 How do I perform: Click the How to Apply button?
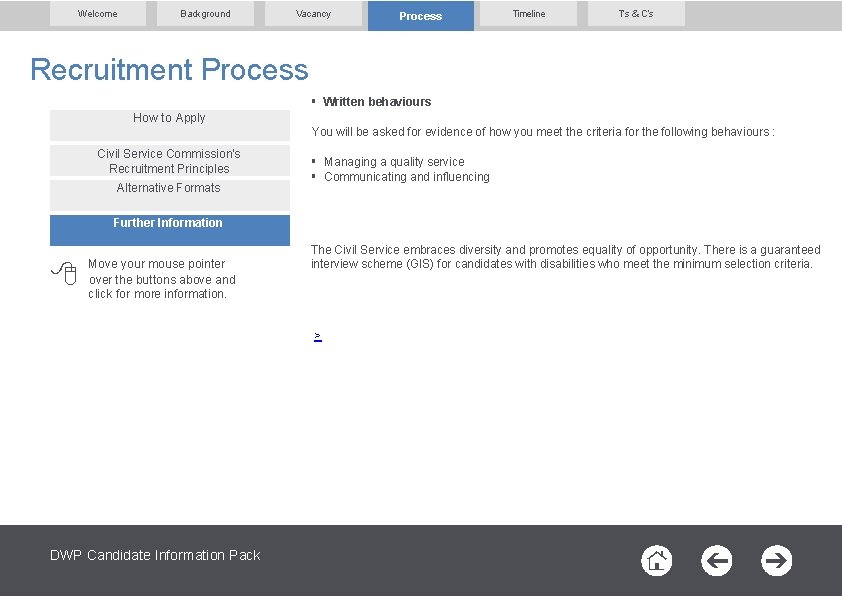point(170,125)
